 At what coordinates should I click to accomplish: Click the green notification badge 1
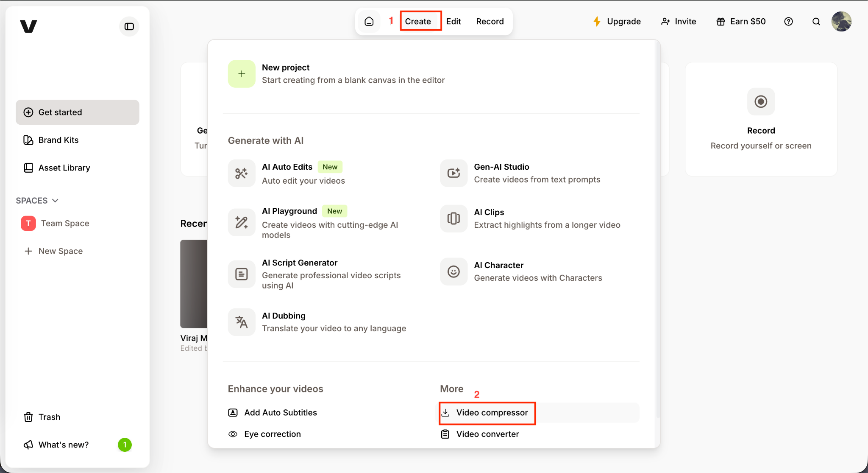tap(125, 445)
